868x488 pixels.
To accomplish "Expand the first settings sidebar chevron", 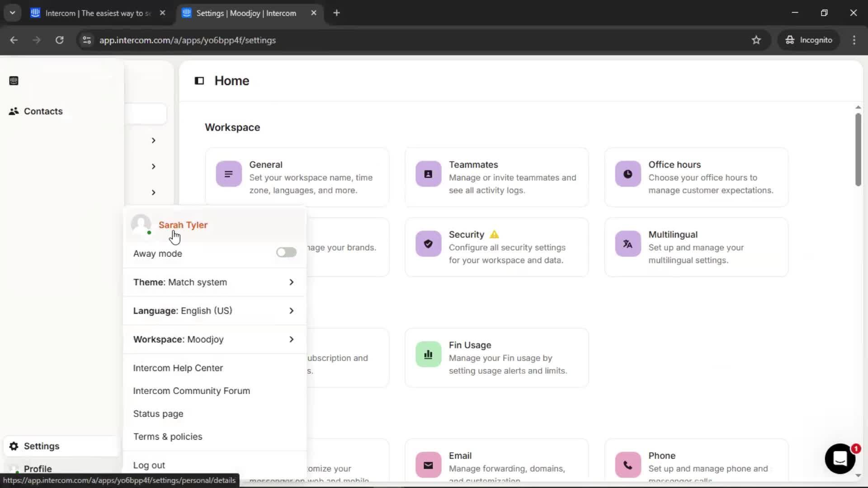I will coord(154,141).
